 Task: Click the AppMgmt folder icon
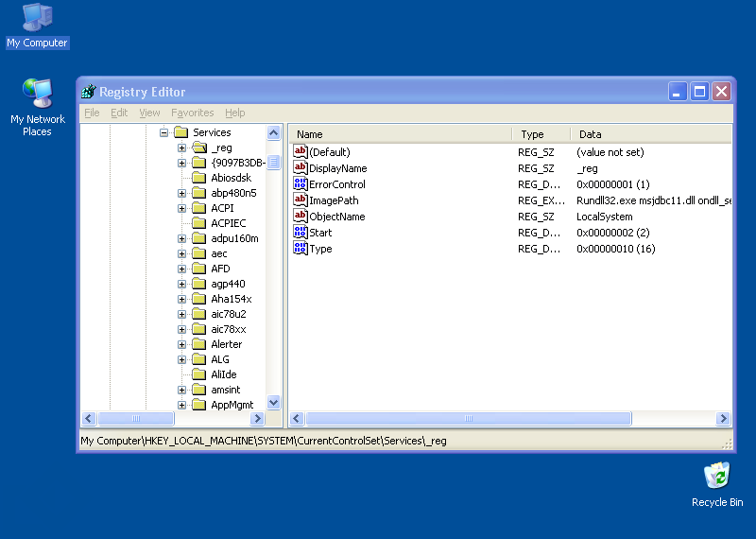click(199, 405)
